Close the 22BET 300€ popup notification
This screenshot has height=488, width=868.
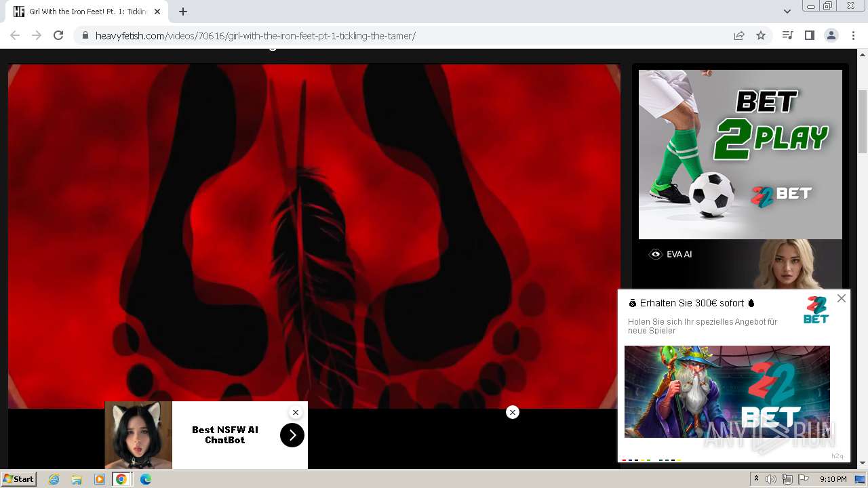click(x=842, y=298)
